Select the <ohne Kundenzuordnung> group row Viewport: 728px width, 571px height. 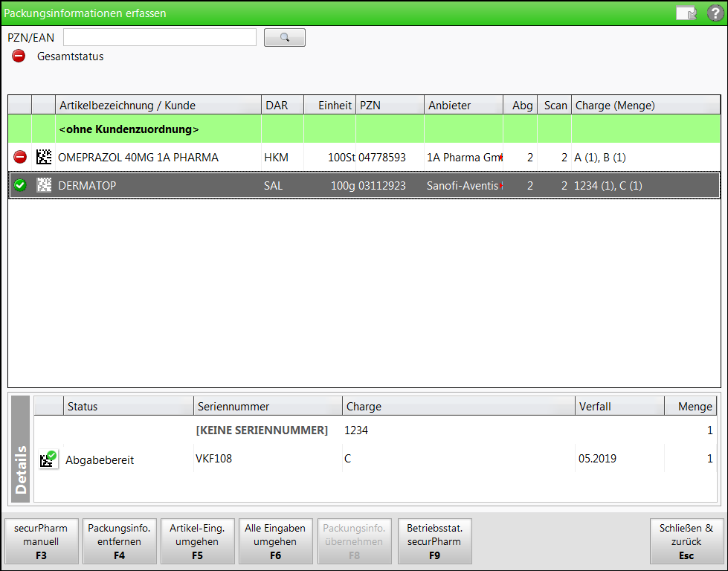pos(364,129)
